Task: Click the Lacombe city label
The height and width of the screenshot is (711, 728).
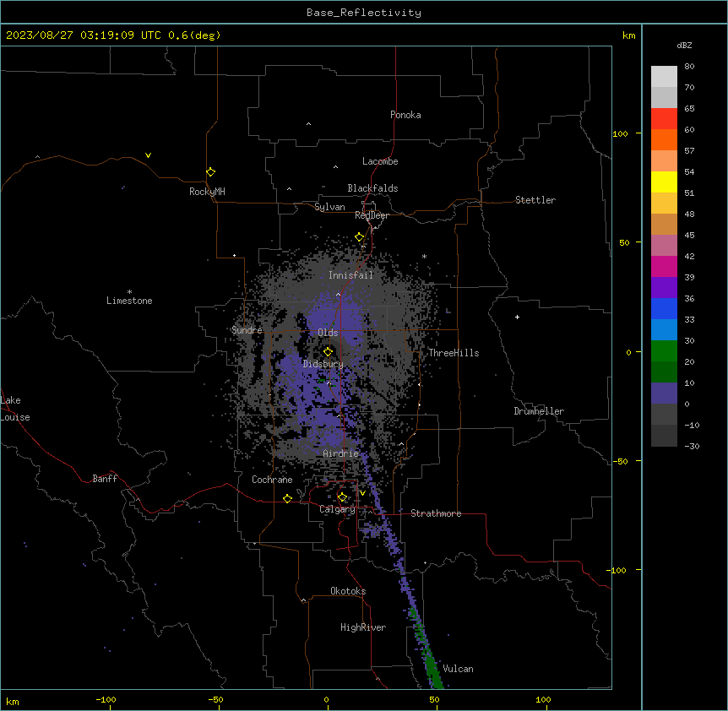Action: click(380, 161)
